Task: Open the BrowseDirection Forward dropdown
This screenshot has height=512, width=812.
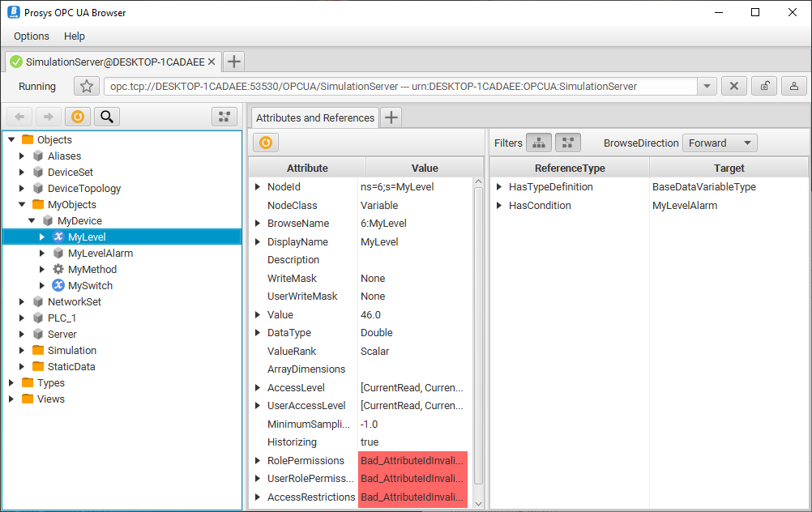Action: [x=720, y=143]
